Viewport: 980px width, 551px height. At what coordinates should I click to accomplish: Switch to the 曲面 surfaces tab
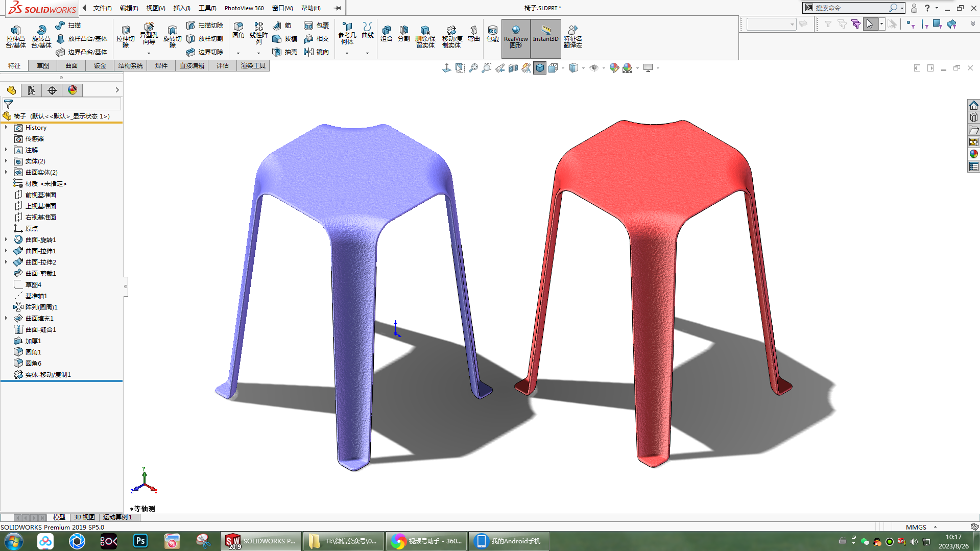point(71,65)
